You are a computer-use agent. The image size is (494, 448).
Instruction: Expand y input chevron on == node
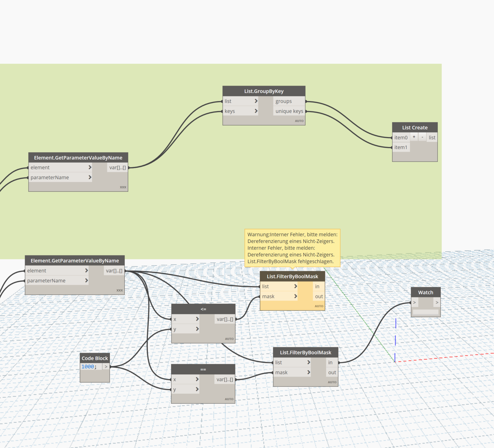(x=197, y=389)
